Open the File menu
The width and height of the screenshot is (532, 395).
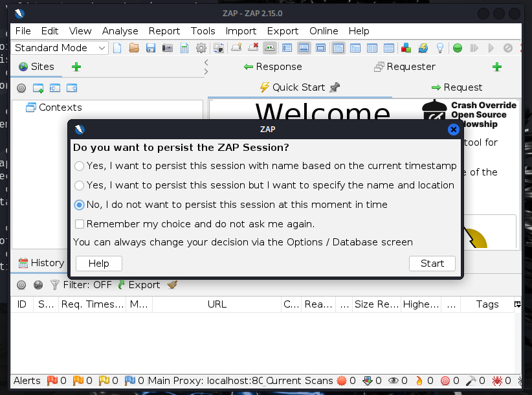[23, 31]
